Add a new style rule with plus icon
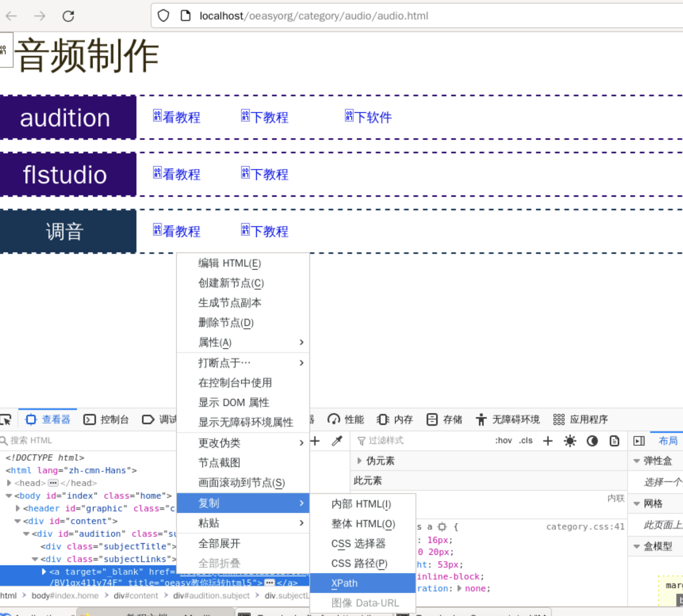 (x=548, y=441)
